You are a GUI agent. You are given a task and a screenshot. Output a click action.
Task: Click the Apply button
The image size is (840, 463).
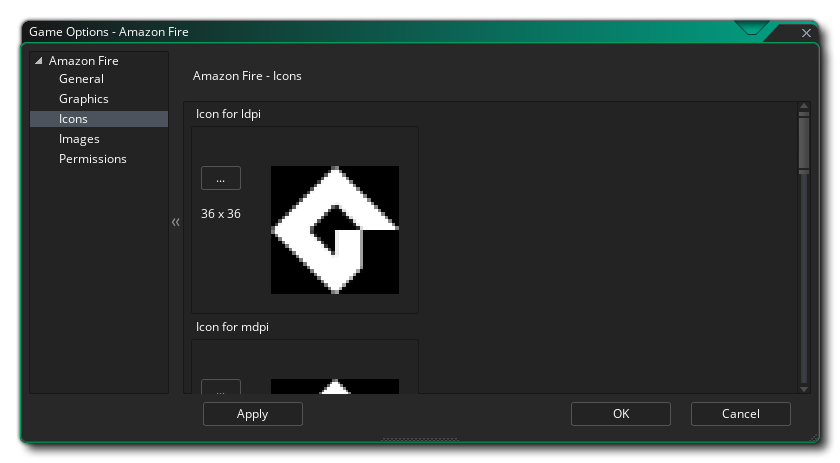coord(253,414)
